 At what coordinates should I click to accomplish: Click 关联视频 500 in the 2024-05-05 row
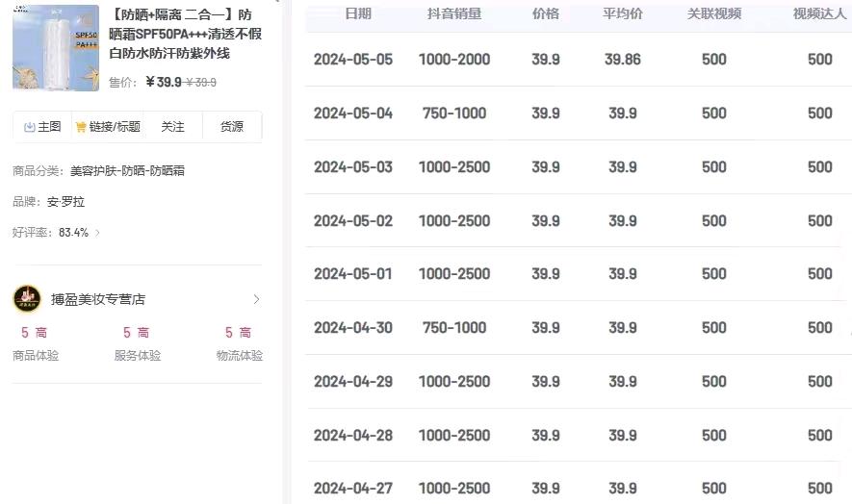point(714,60)
